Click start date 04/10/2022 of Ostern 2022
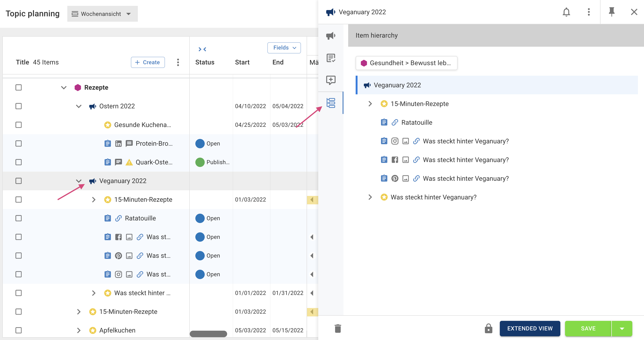This screenshot has width=644, height=340. click(250, 106)
